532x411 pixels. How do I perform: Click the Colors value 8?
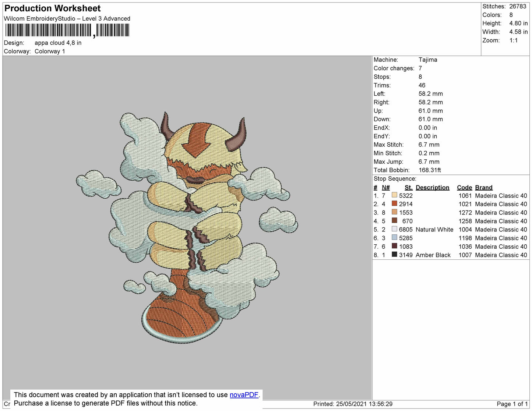click(x=511, y=15)
